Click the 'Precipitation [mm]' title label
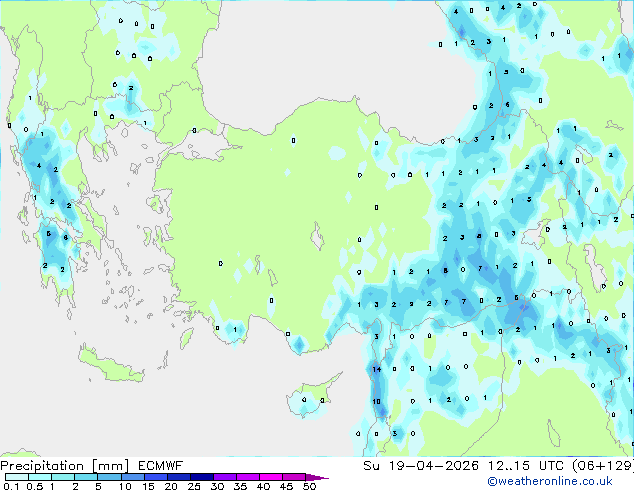This screenshot has height=490, width=634. point(65,466)
